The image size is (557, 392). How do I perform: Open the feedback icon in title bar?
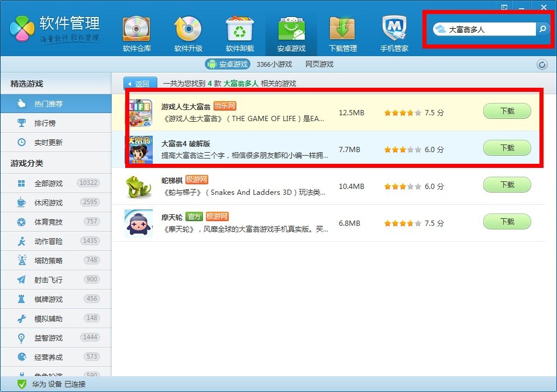click(x=504, y=7)
